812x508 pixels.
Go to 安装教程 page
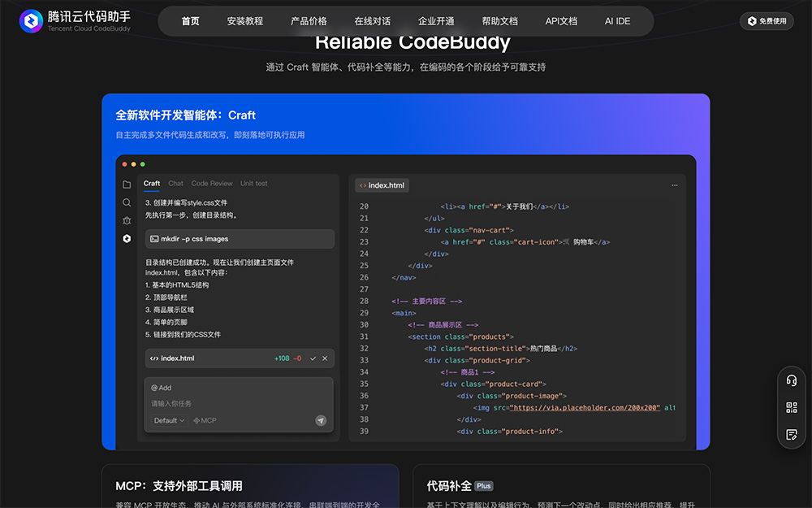[x=245, y=21]
